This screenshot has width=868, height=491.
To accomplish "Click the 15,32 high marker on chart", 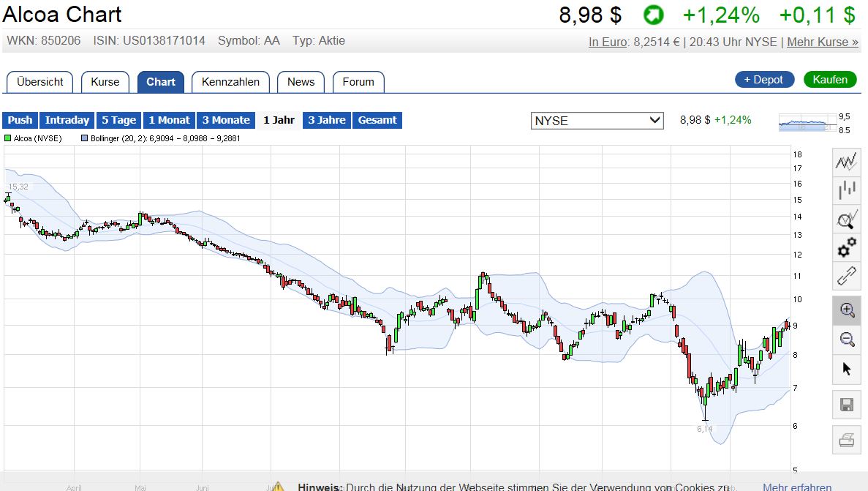I will (18, 187).
